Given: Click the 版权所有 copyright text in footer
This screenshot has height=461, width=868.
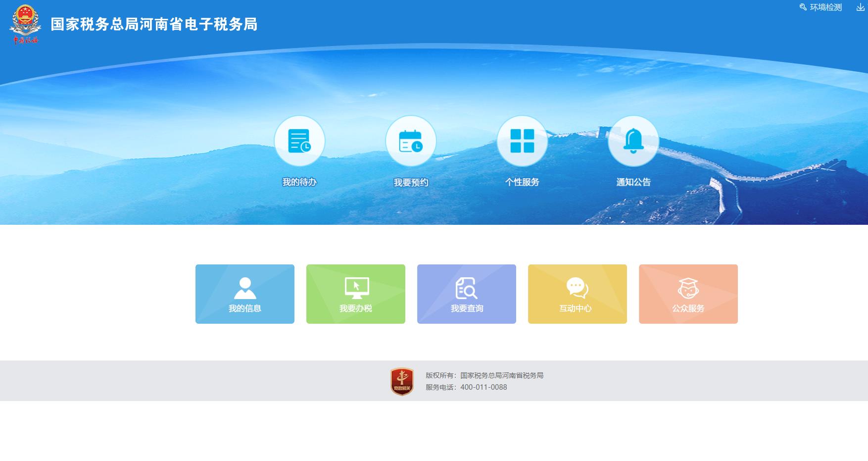Looking at the screenshot, I should point(484,375).
